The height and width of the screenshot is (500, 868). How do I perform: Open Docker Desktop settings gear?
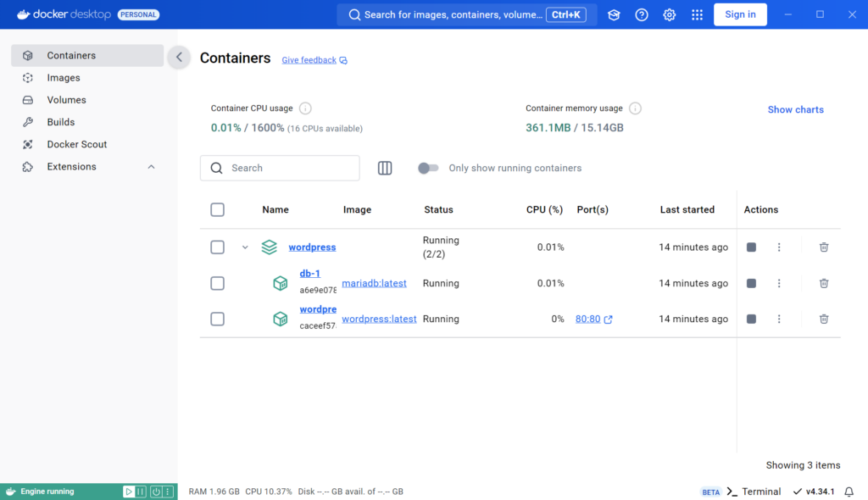[x=669, y=14]
